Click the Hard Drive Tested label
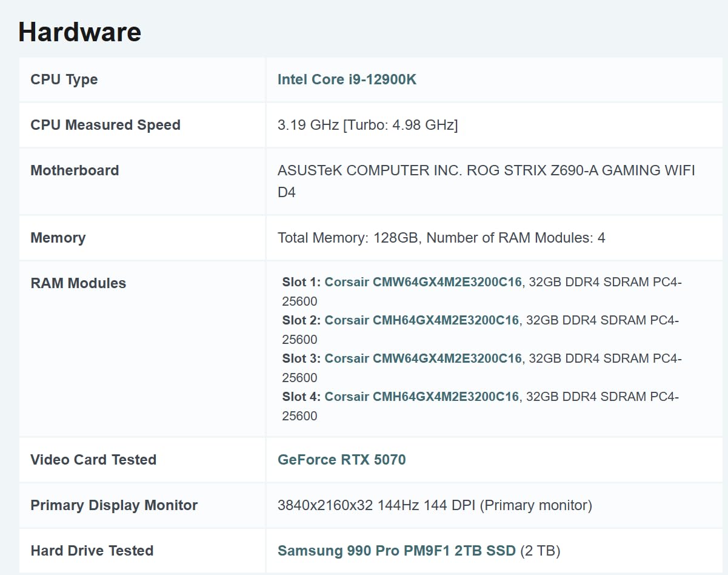This screenshot has width=728, height=575. tap(92, 551)
